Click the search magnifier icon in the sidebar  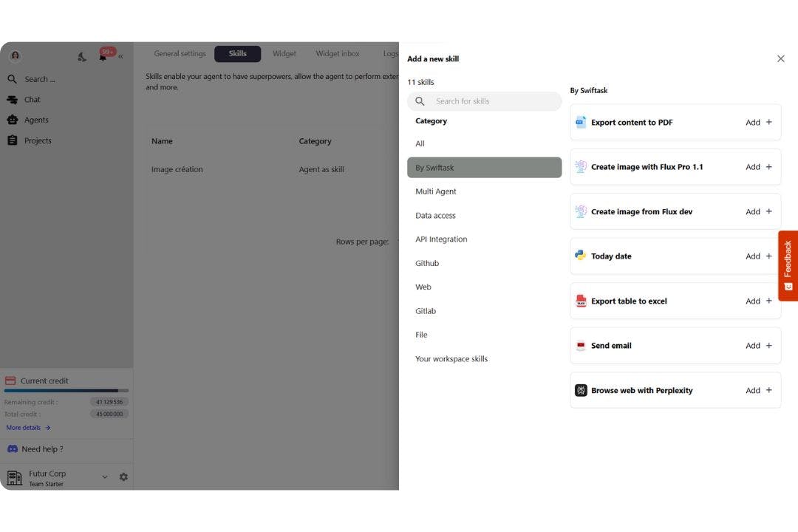(x=13, y=79)
